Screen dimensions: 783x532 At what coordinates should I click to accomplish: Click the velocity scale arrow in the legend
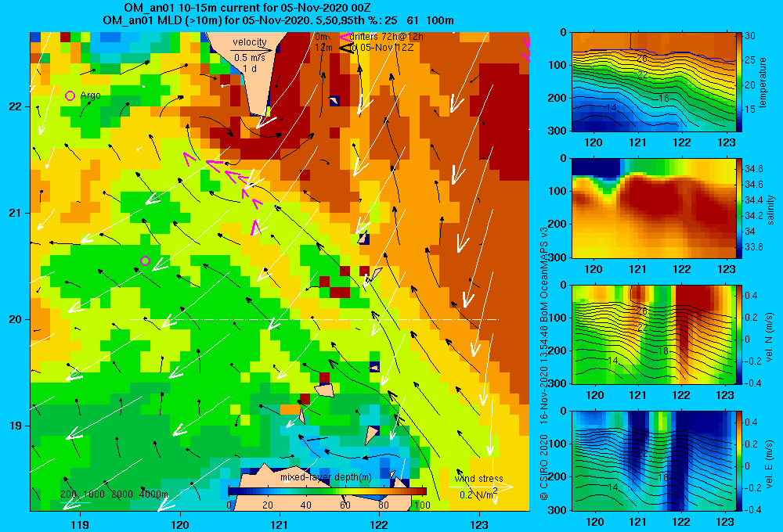pos(251,50)
